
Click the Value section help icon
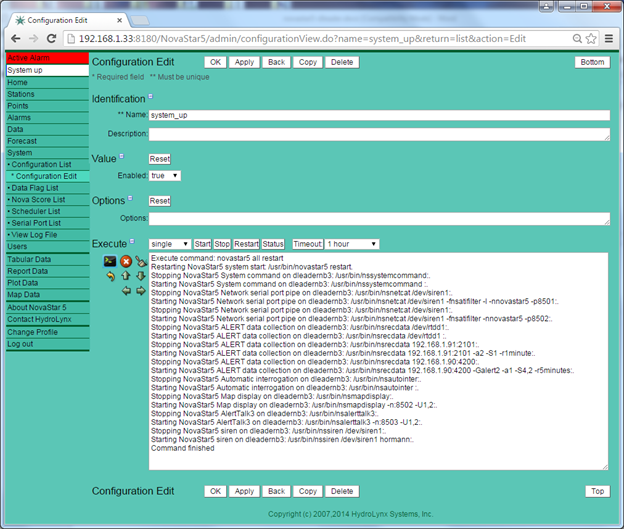[122, 156]
